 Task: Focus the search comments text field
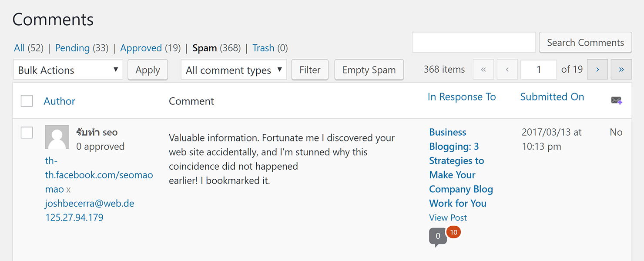474,43
